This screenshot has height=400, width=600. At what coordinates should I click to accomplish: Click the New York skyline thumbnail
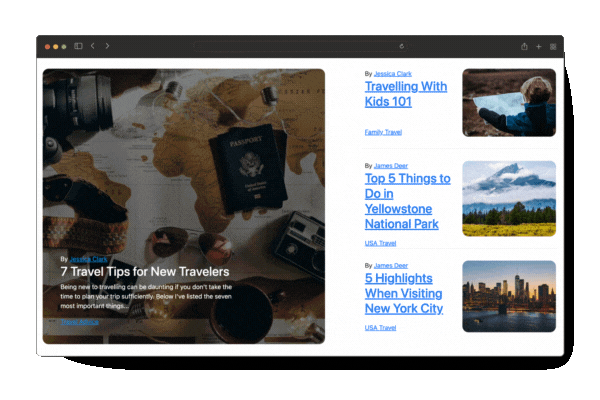coord(508,296)
